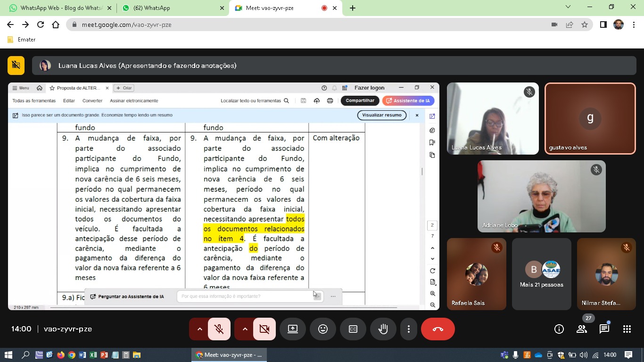
Task: Open meeting details info icon
Action: pos(559,329)
